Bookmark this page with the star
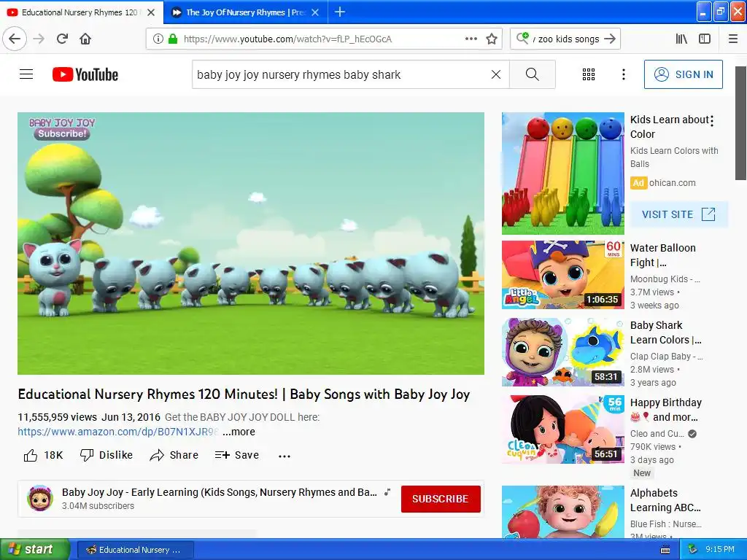747x560 pixels. tap(492, 39)
